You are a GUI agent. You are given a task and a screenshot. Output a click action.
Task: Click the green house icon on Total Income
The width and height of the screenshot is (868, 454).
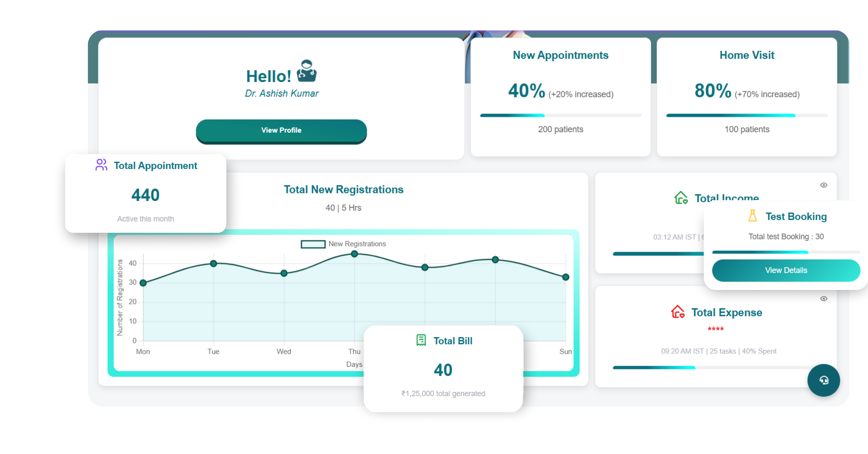pyautogui.click(x=681, y=198)
